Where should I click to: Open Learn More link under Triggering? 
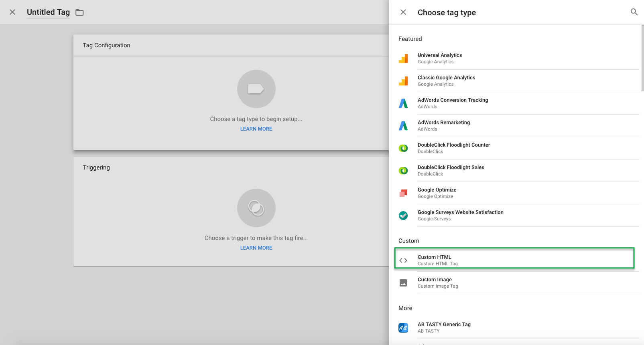(256, 248)
